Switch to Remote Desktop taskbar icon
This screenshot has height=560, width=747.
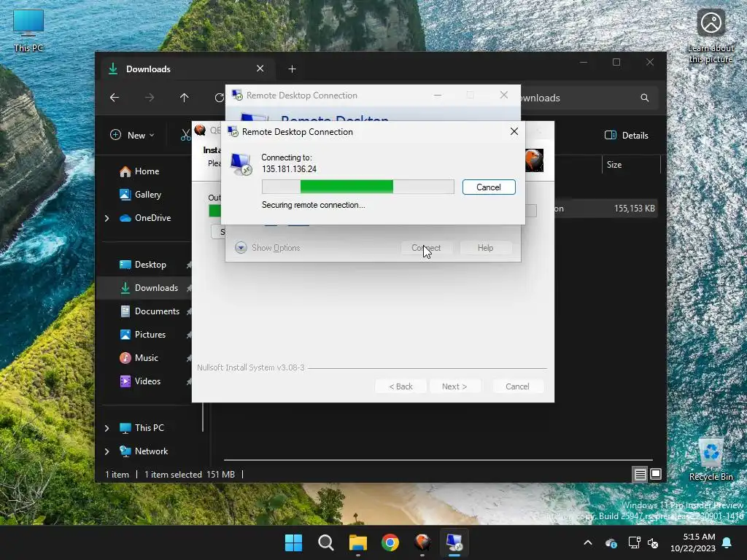pos(454,542)
